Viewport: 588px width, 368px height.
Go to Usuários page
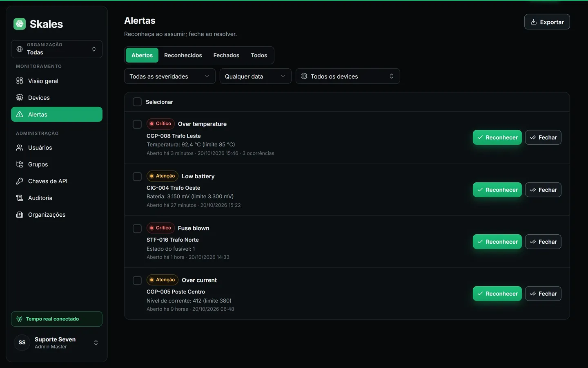click(x=57, y=147)
